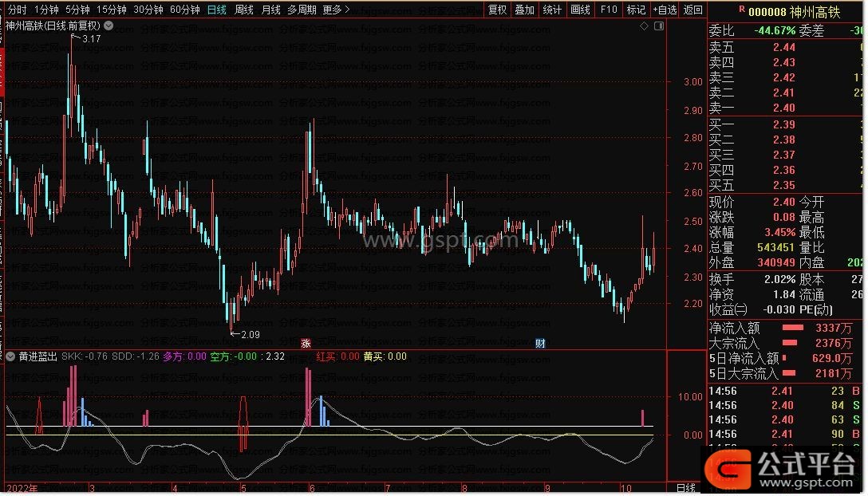The image size is (868, 496).
Task: Click the 000008 神州高铁 stock header
Action: click(794, 12)
